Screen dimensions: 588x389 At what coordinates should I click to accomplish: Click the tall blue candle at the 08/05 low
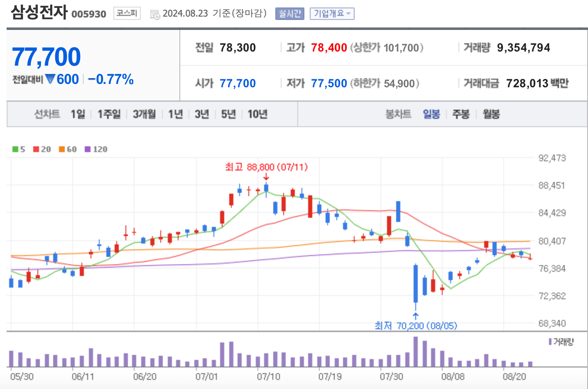[416, 283]
